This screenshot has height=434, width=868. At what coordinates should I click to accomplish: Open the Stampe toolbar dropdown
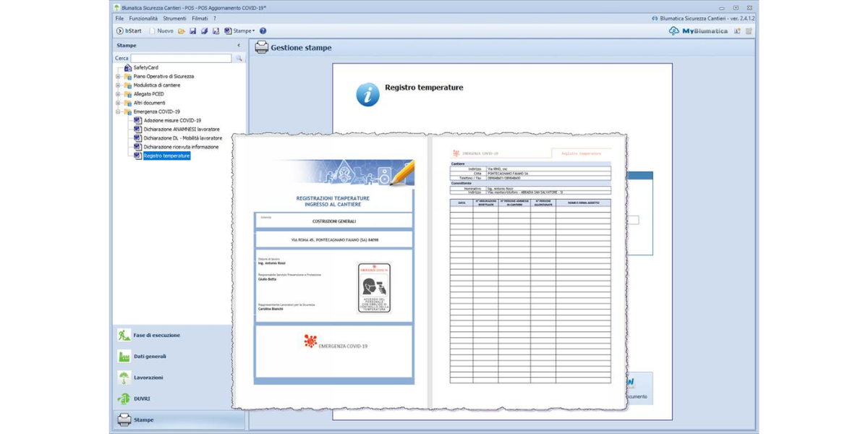239,31
